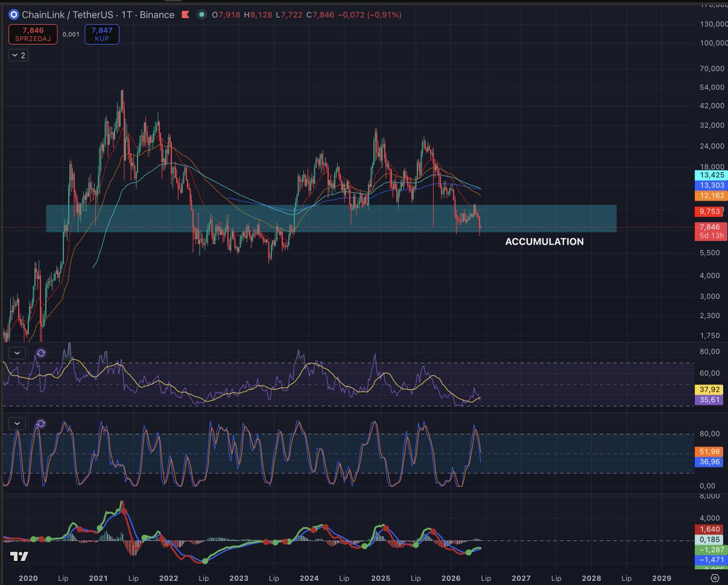Collapse the Stochastic pane legend chevron
This screenshot has width=728, height=585.
point(17,424)
